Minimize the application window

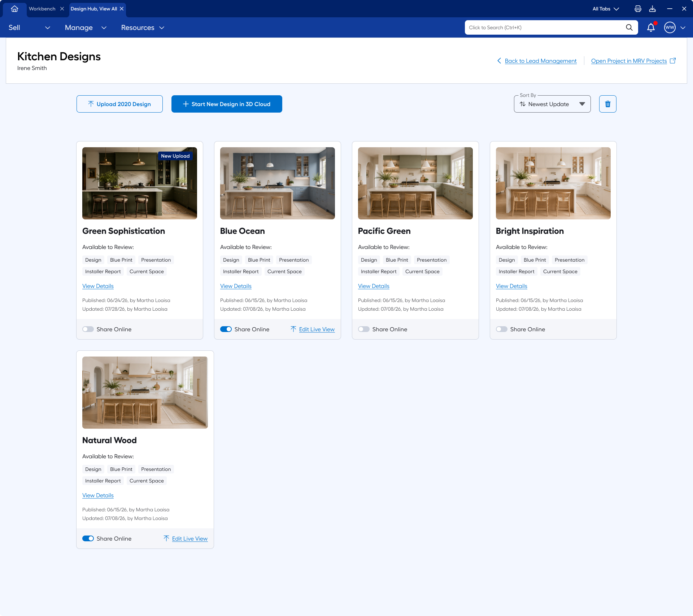(x=670, y=9)
